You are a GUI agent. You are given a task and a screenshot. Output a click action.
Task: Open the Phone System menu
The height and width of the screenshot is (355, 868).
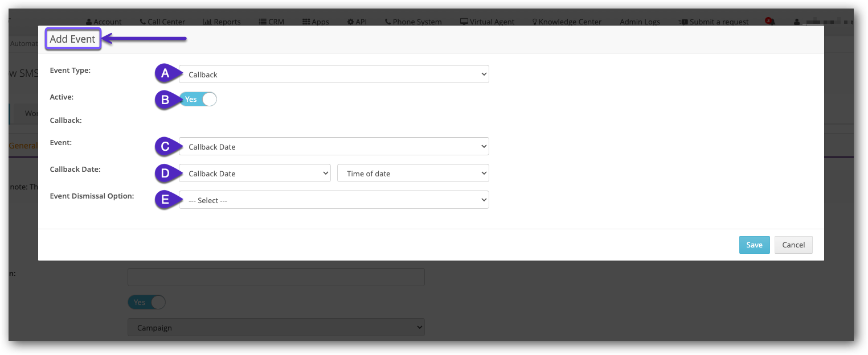tap(413, 22)
